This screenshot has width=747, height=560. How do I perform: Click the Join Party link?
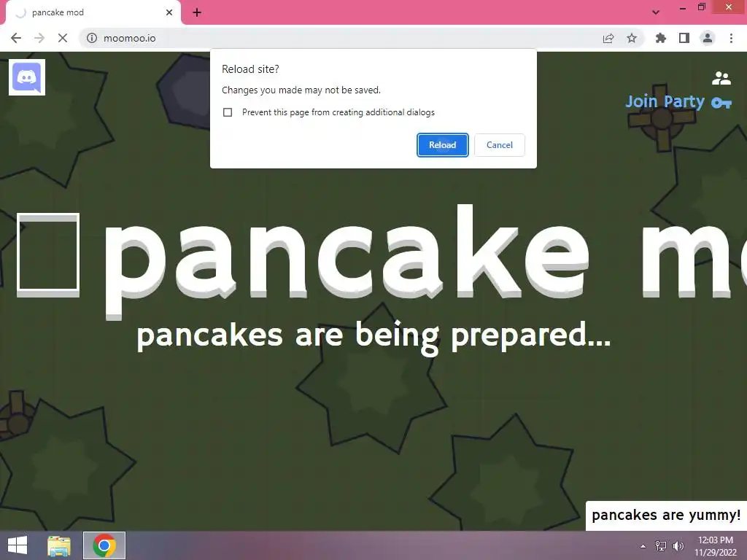[665, 101]
